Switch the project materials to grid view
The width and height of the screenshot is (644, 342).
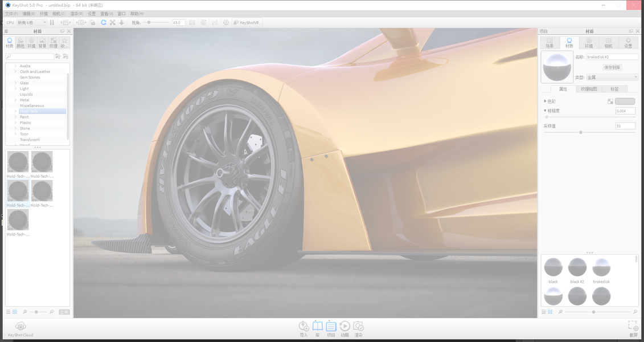[551, 312]
